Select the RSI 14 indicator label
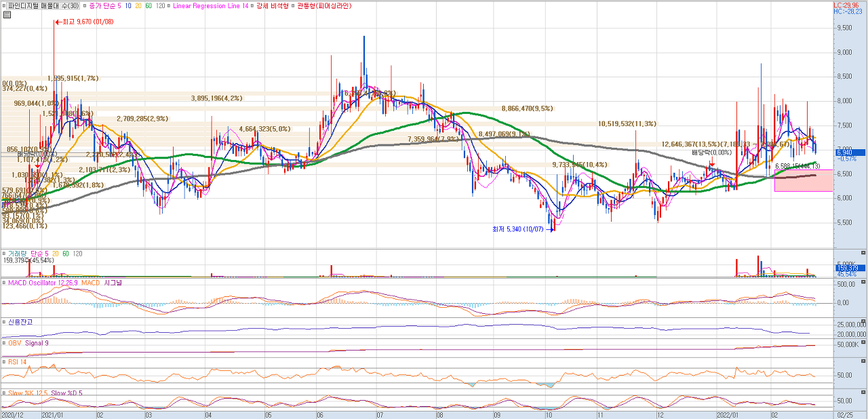This screenshot has width=868, height=419. (x=17, y=362)
